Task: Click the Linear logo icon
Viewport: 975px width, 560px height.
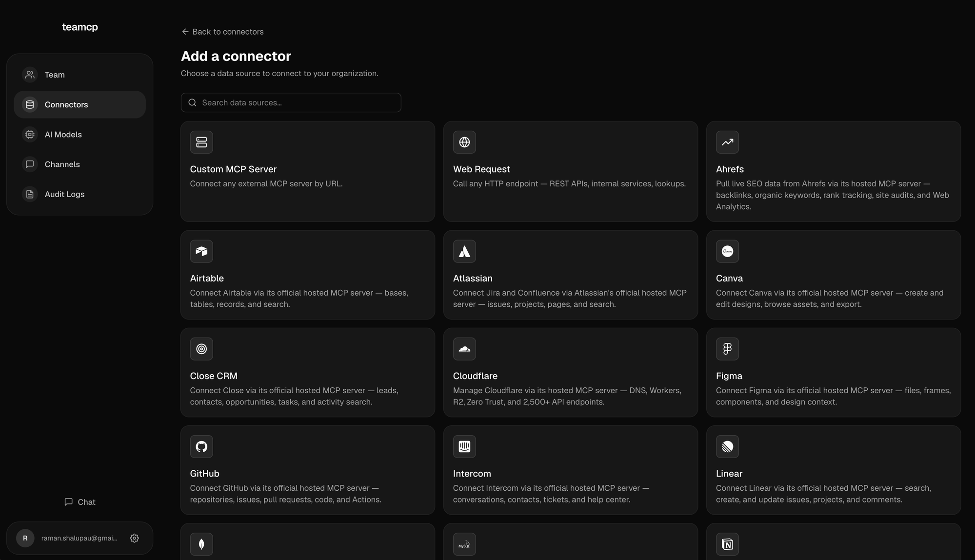Action: [x=727, y=446]
